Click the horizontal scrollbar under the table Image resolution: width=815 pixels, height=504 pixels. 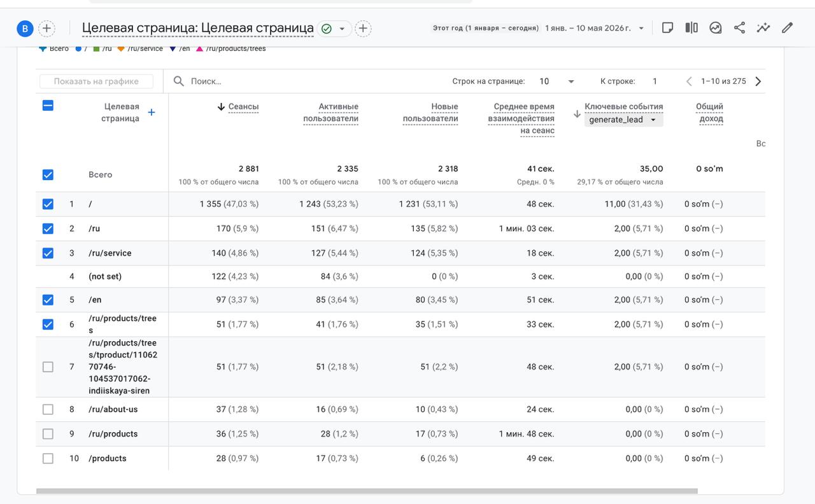[x=367, y=491]
